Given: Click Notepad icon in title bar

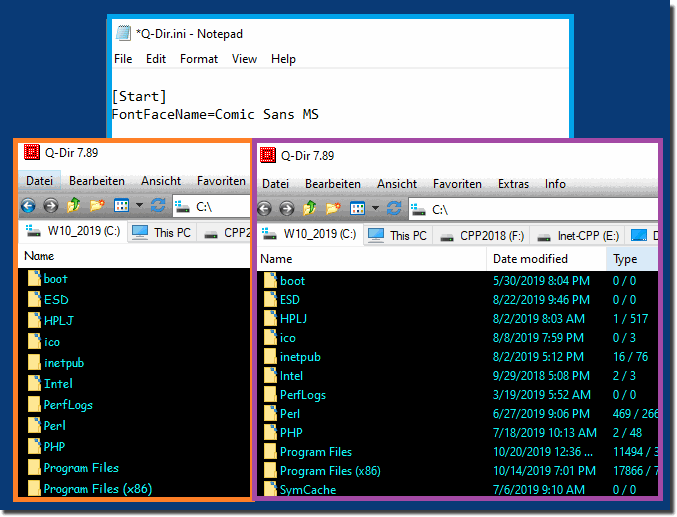Looking at the screenshot, I should 123,33.
